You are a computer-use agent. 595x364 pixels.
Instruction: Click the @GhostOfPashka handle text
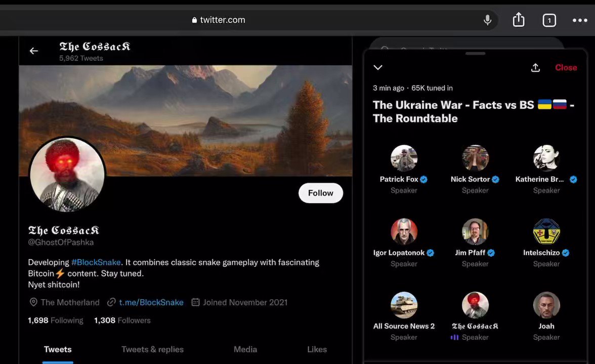click(x=61, y=242)
